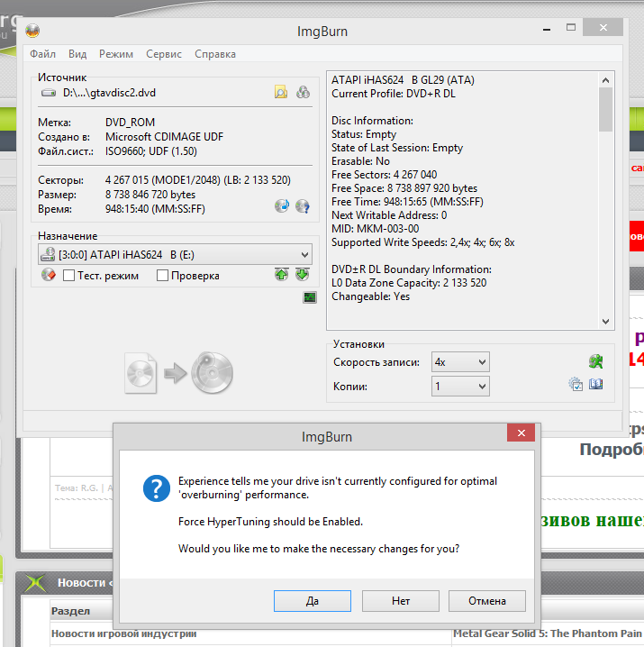The height and width of the screenshot is (647, 644).
Task: Click Отмена in the ImgBurn dialog
Action: pos(487,601)
